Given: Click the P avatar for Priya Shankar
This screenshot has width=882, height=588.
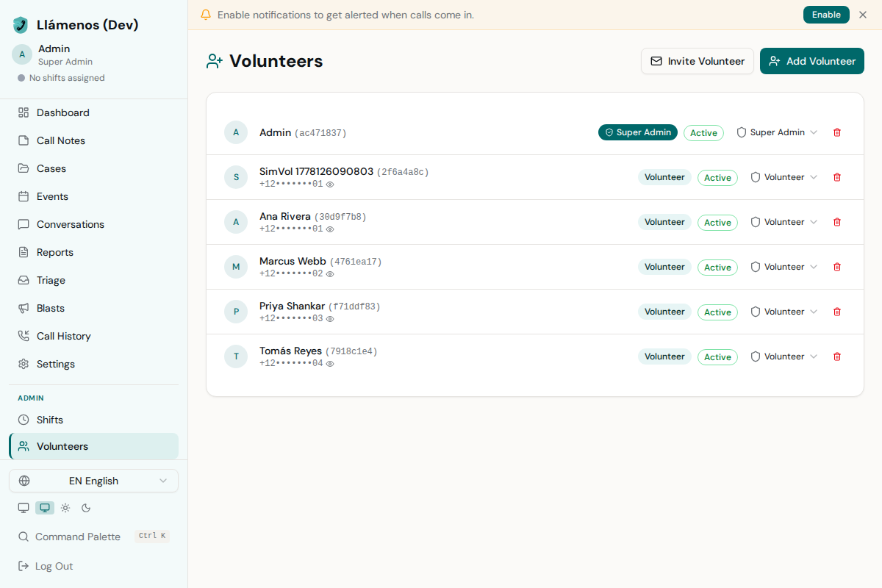Looking at the screenshot, I should coord(236,312).
